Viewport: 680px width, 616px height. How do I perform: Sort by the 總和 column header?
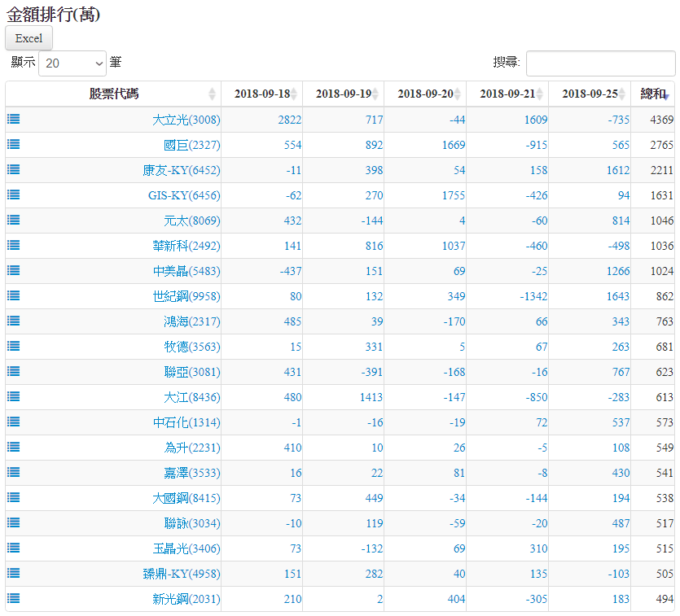pyautogui.click(x=653, y=94)
